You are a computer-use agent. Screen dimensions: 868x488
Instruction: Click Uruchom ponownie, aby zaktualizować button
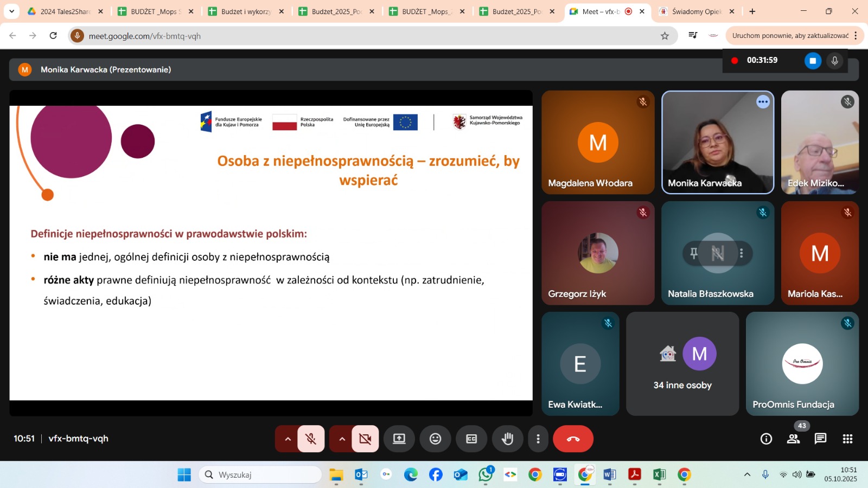(790, 36)
